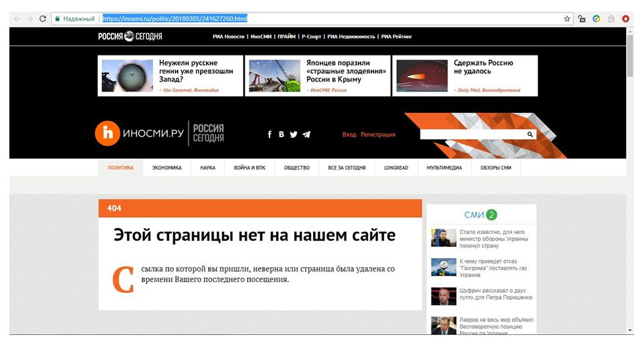Switch to the ЭКОНОМИКА tab
The image size is (644, 345).
[x=167, y=168]
